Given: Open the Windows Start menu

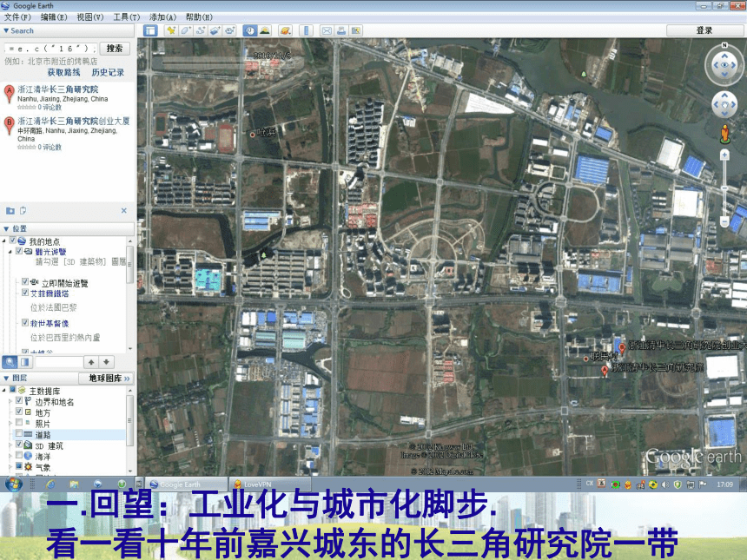Looking at the screenshot, I should tap(13, 484).
